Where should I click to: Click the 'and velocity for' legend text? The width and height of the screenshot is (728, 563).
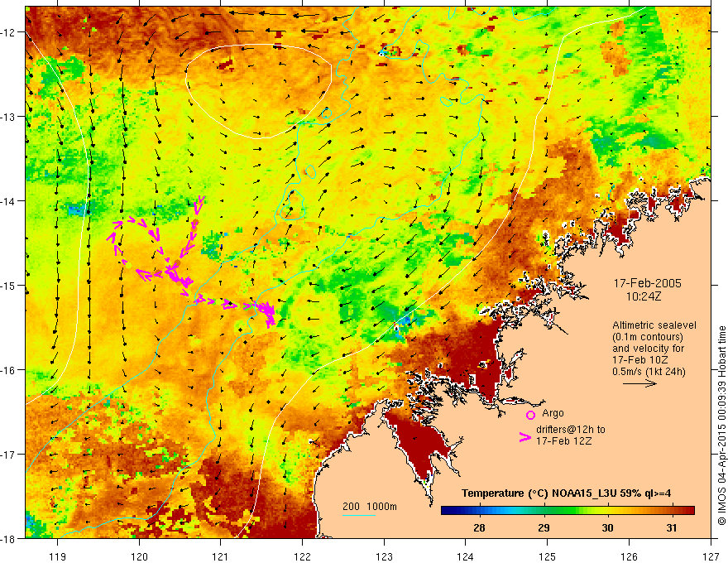coord(648,349)
